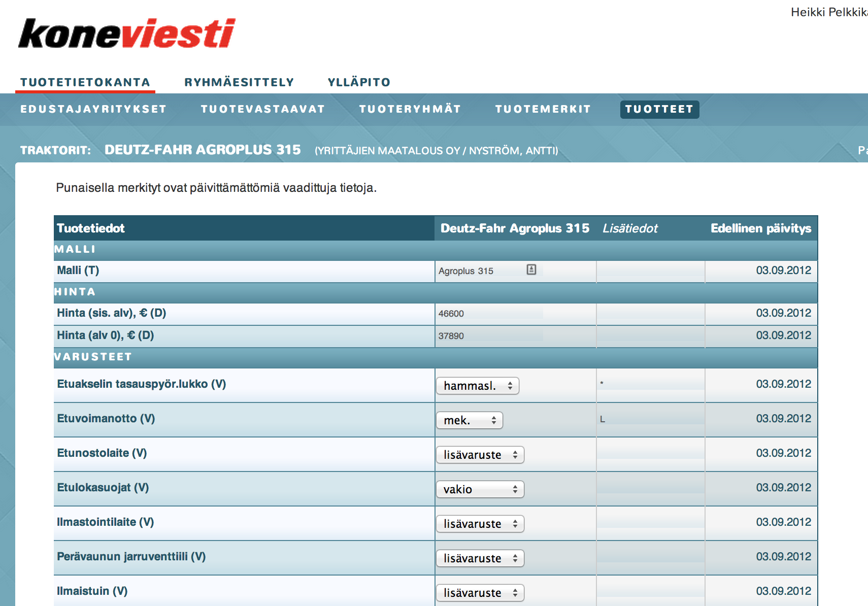Select Tuotevastaavat in the submenu
The width and height of the screenshot is (868, 606).
[263, 109]
